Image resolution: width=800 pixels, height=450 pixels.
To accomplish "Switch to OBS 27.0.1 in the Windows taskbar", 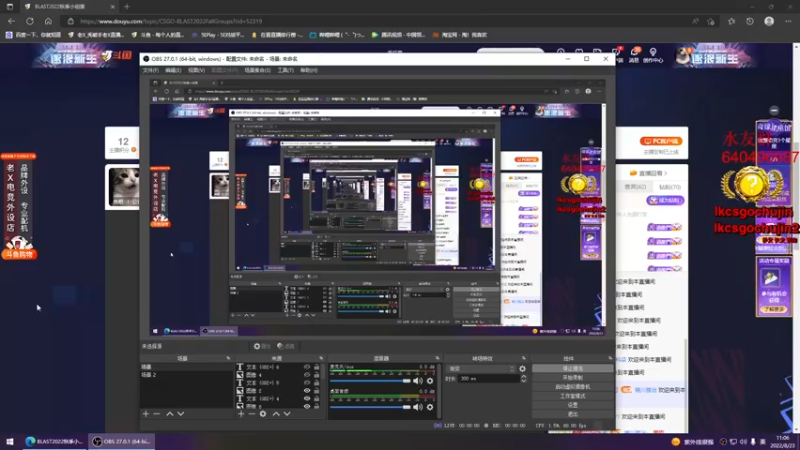I will click(122, 441).
